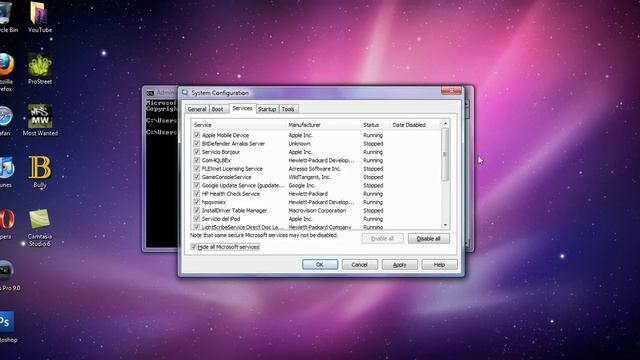This screenshot has height=360, width=640.
Task: Open the YouTube folder on desktop
Action: pos(40,16)
